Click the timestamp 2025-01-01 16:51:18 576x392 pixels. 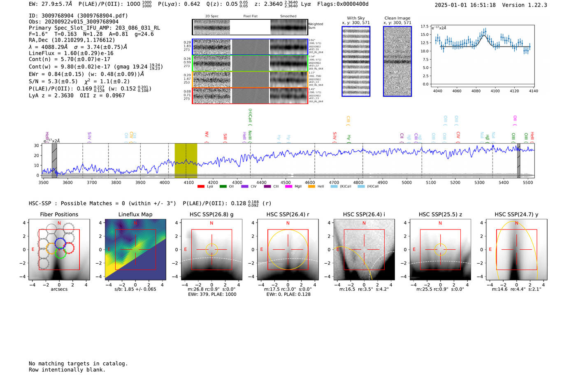click(465, 5)
